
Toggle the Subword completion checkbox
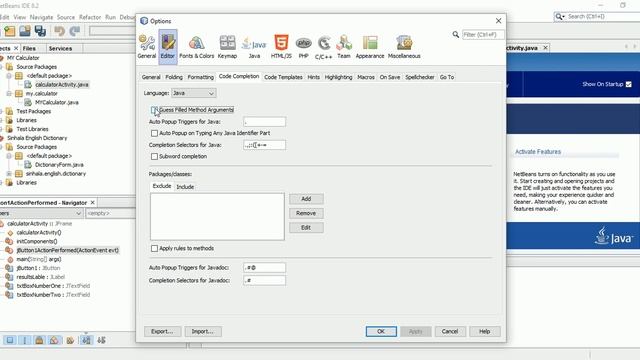[154, 156]
